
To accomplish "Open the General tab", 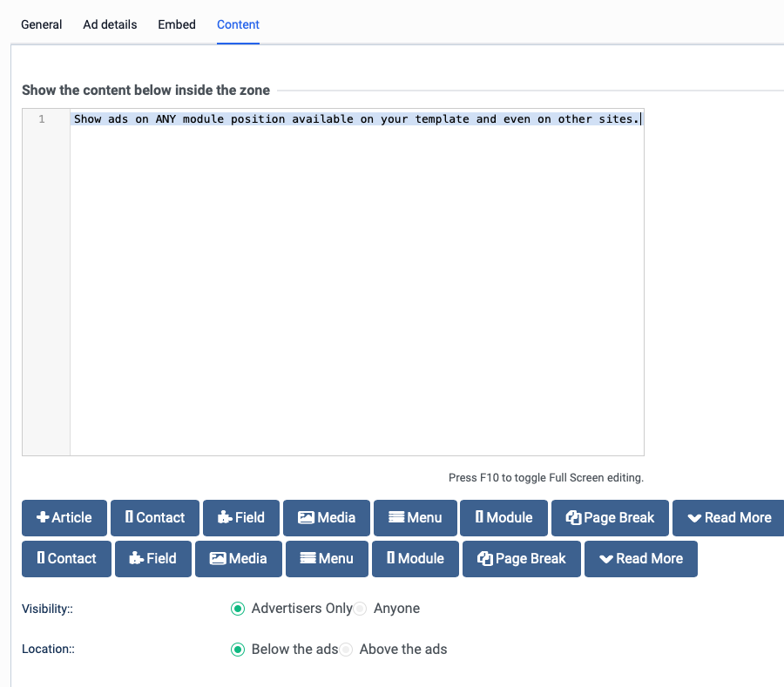I will pyautogui.click(x=42, y=24).
